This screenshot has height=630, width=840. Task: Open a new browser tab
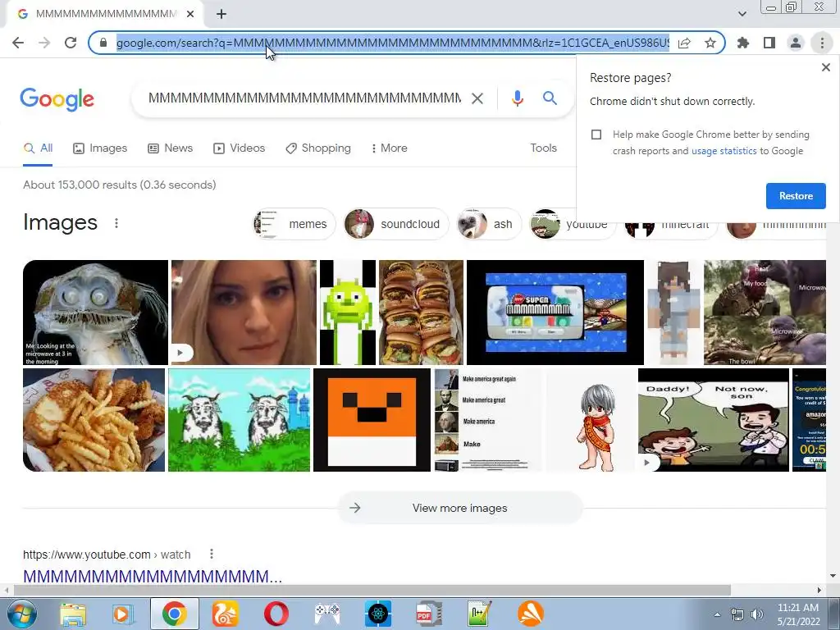[221, 14]
